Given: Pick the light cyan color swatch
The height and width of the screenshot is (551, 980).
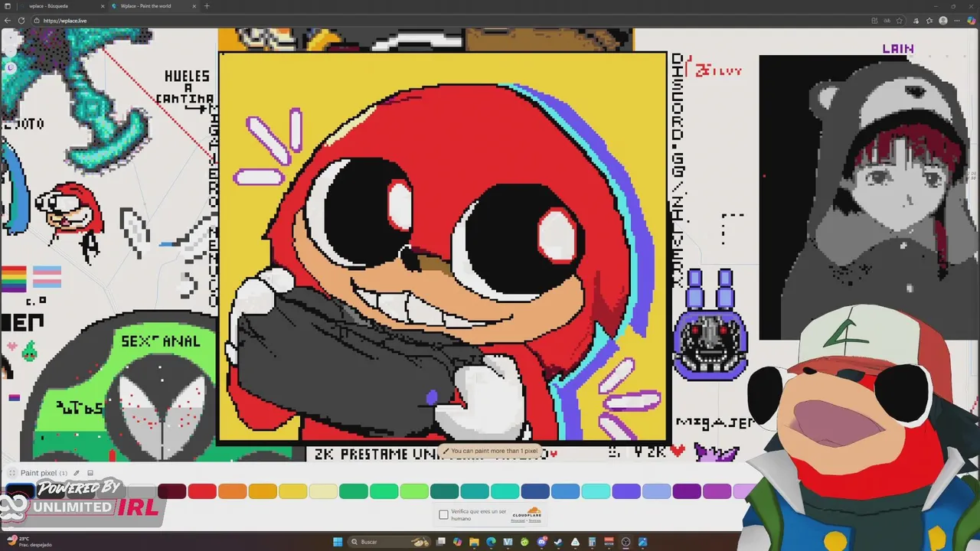Looking at the screenshot, I should tap(596, 491).
